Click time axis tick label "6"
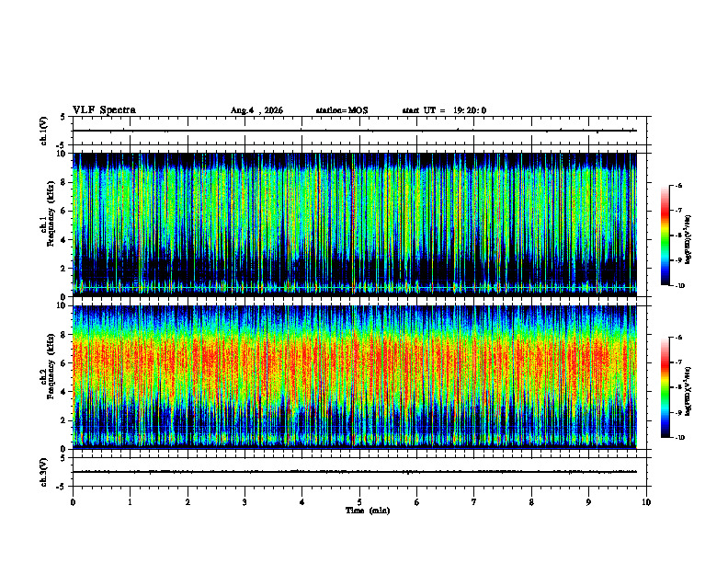The image size is (728, 563). click(x=416, y=502)
